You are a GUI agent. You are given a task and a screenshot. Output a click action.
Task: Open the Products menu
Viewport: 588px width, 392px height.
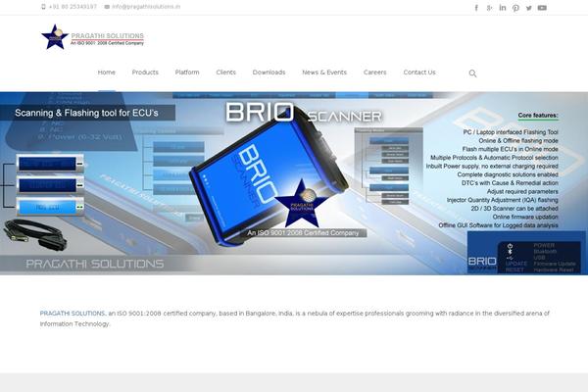coord(145,73)
